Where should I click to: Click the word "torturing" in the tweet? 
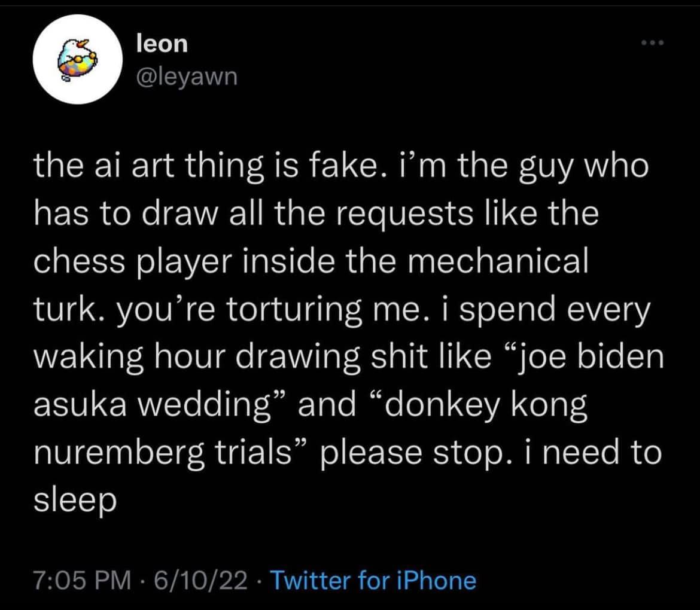coord(294,310)
